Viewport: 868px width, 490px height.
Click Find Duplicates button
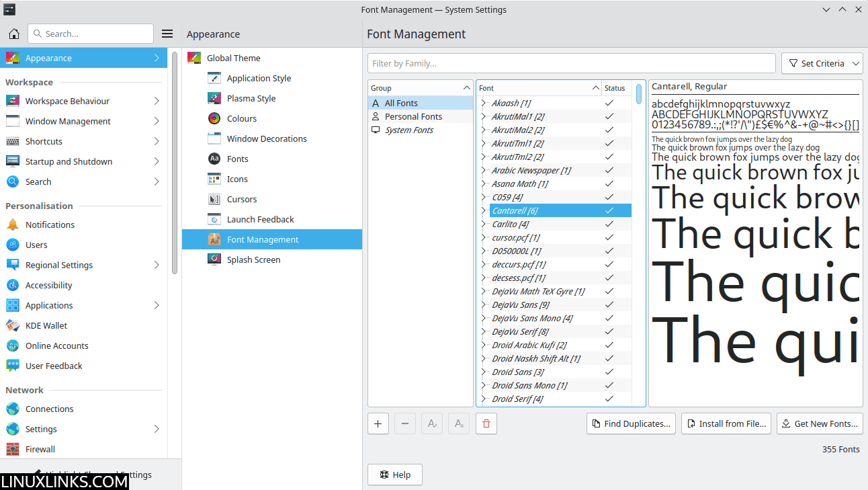[632, 423]
